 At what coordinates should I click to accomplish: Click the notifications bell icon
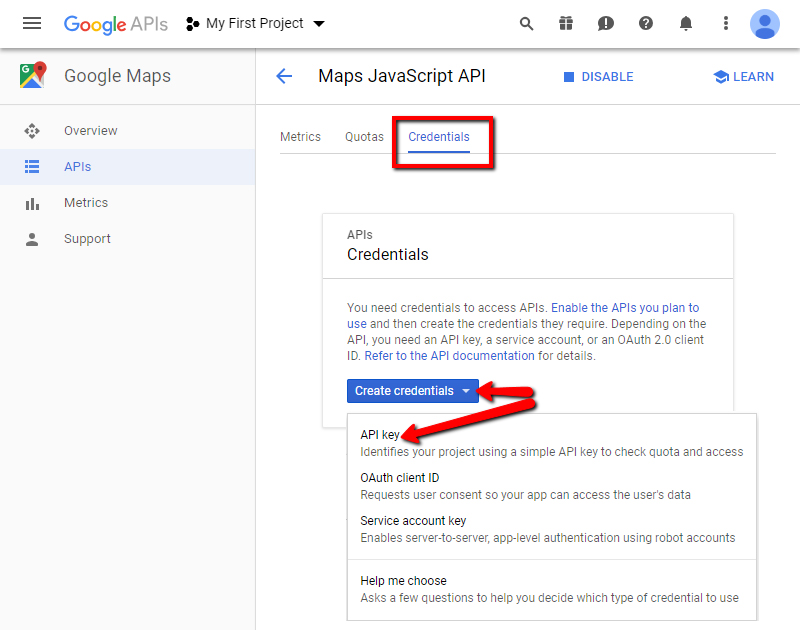(x=686, y=23)
